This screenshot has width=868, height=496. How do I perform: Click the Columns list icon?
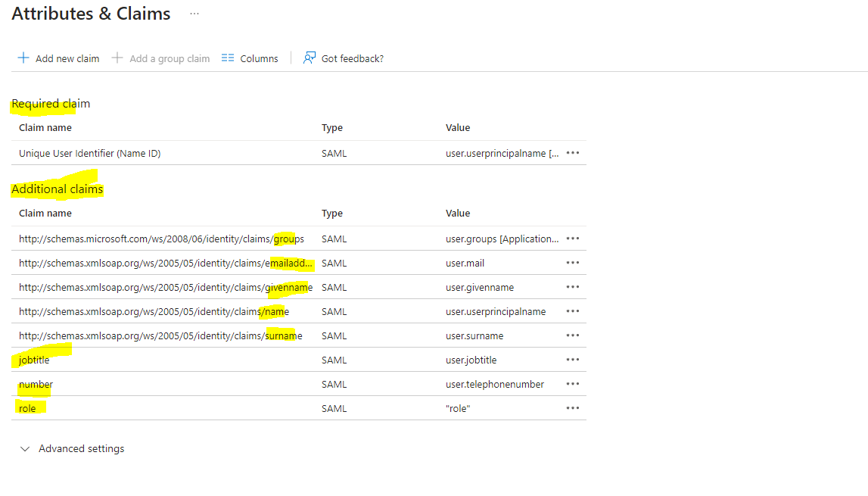228,58
